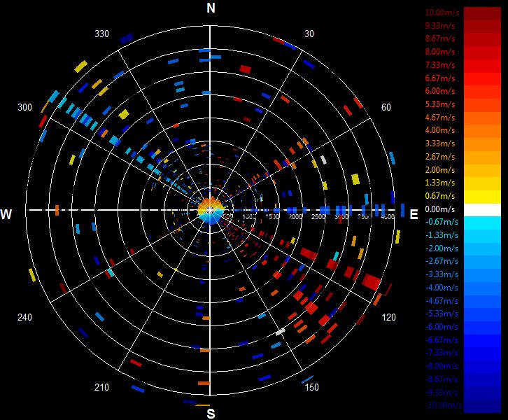The image size is (508, 420).
Task: Click the 1.33m/s legend label
Action: 440,183
